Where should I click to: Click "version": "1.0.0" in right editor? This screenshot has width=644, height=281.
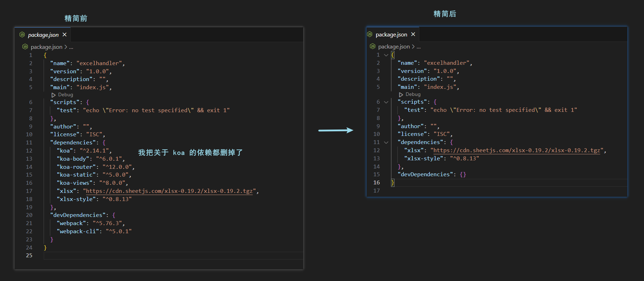[x=429, y=71]
